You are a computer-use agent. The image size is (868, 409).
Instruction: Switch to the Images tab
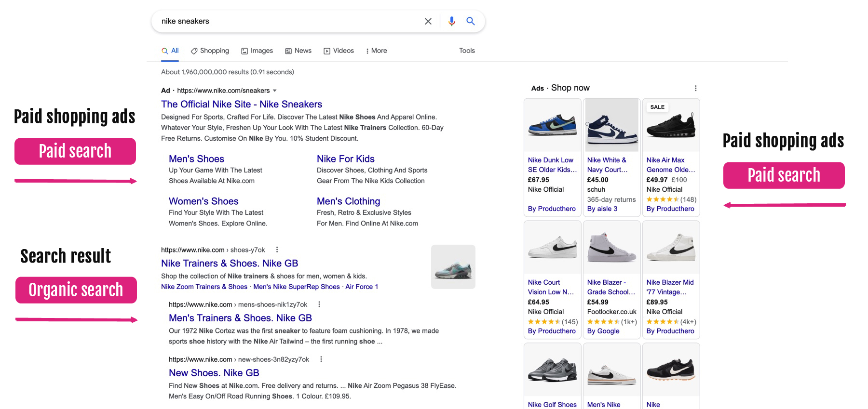point(257,51)
